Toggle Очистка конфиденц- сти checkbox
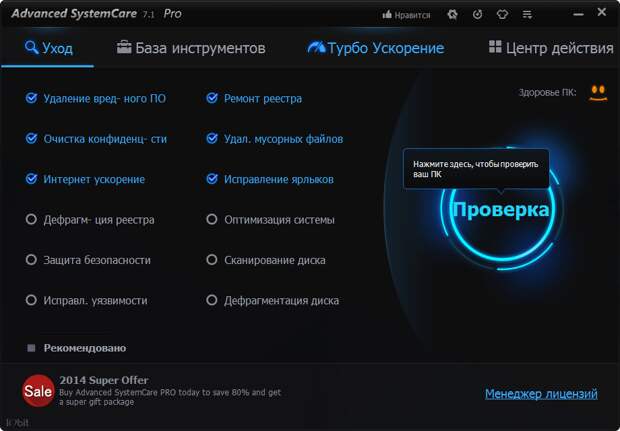 [31, 138]
